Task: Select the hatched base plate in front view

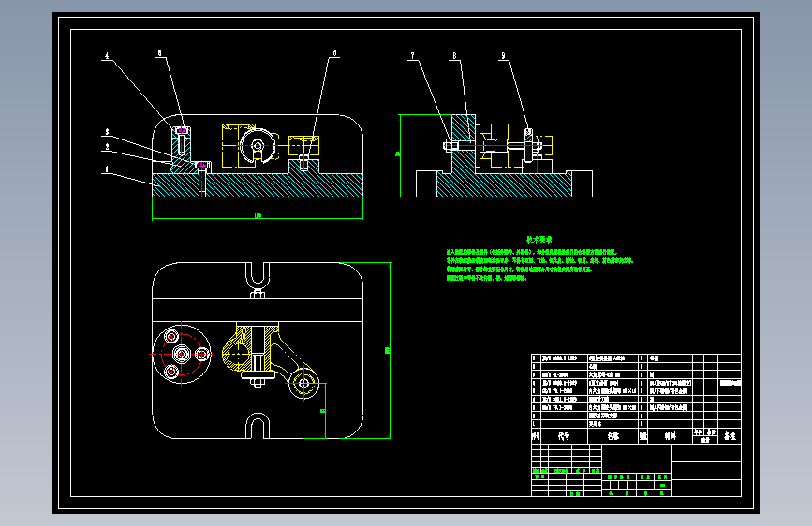Action: pos(258,184)
